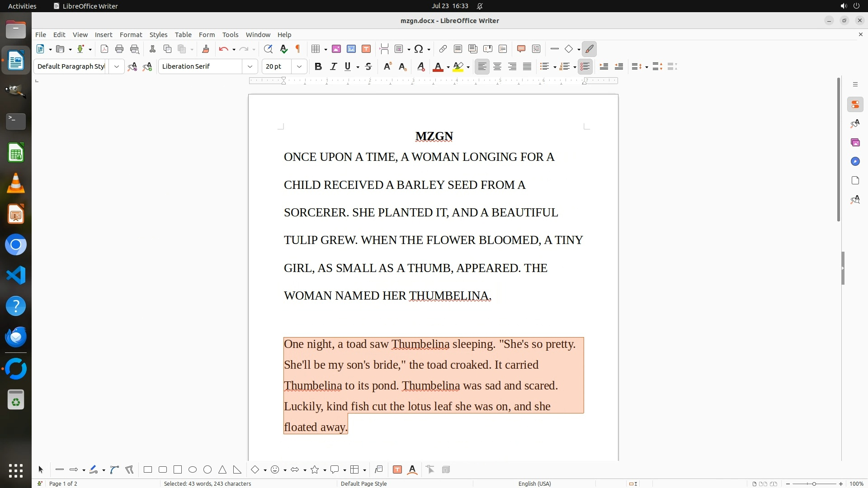Select the Rectangle drawing tool
Image resolution: width=868 pixels, height=488 pixels.
(148, 469)
